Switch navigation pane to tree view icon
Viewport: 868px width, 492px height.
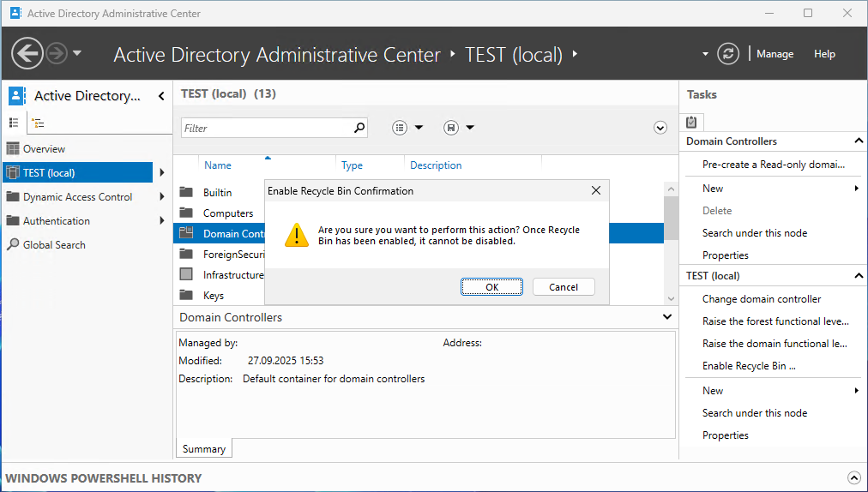[x=38, y=123]
